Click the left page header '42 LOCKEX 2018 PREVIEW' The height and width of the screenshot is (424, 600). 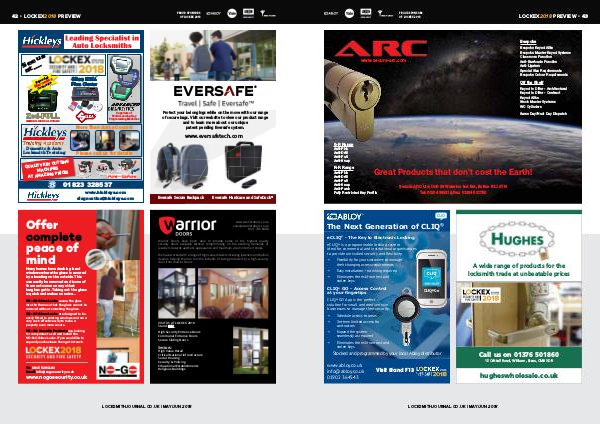(x=46, y=16)
